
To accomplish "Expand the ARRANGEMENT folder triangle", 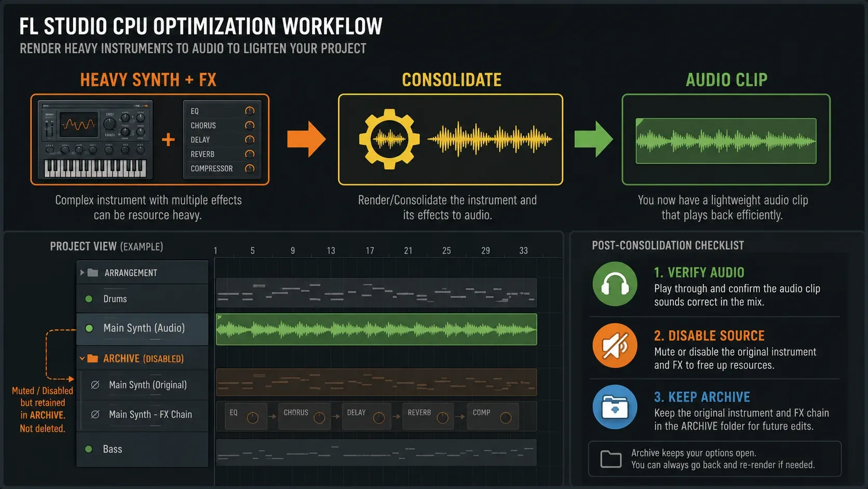I will pyautogui.click(x=82, y=272).
